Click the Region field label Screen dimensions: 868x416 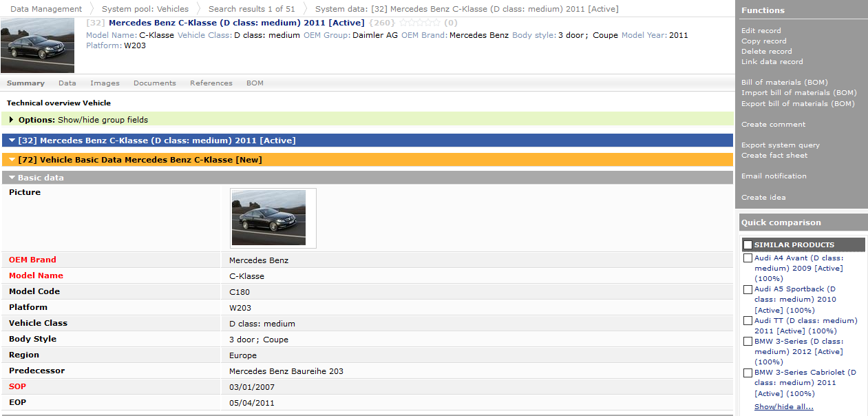[24, 355]
